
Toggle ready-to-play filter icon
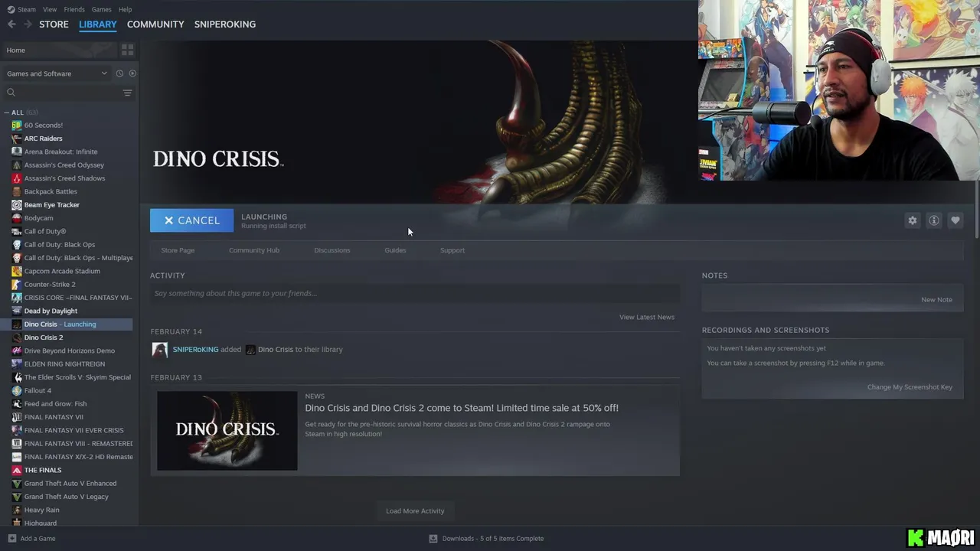coord(132,73)
